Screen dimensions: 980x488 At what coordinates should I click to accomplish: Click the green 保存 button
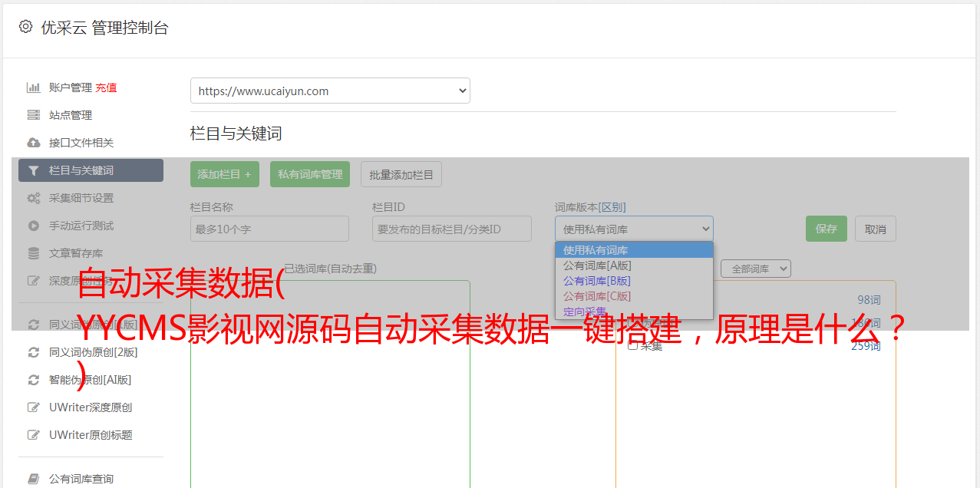(827, 229)
